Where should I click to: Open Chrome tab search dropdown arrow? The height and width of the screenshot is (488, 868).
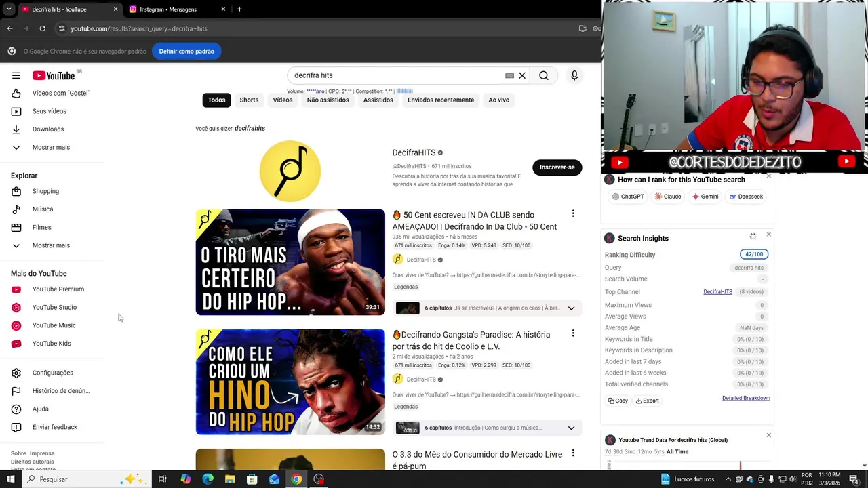pyautogui.click(x=8, y=9)
